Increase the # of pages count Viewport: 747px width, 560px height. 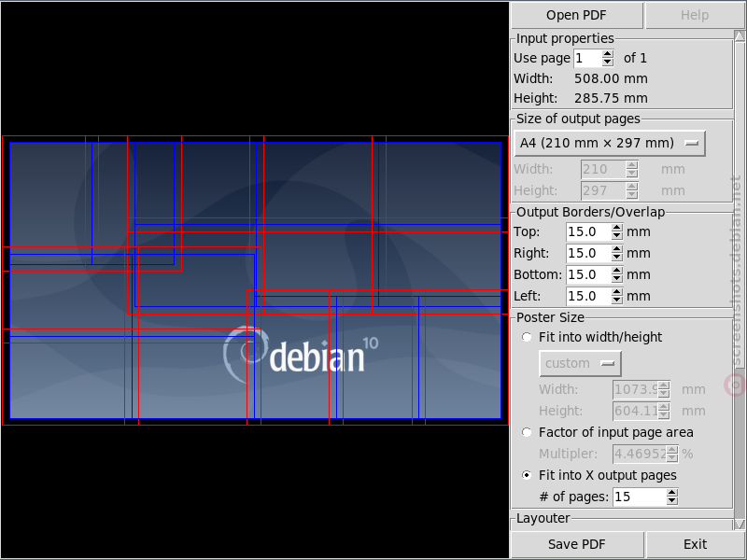click(x=672, y=493)
